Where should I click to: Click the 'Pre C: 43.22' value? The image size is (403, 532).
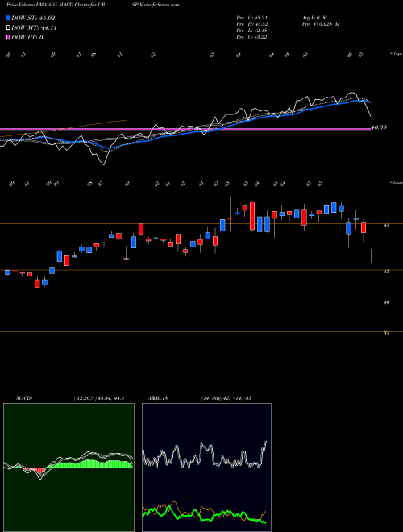(x=251, y=37)
